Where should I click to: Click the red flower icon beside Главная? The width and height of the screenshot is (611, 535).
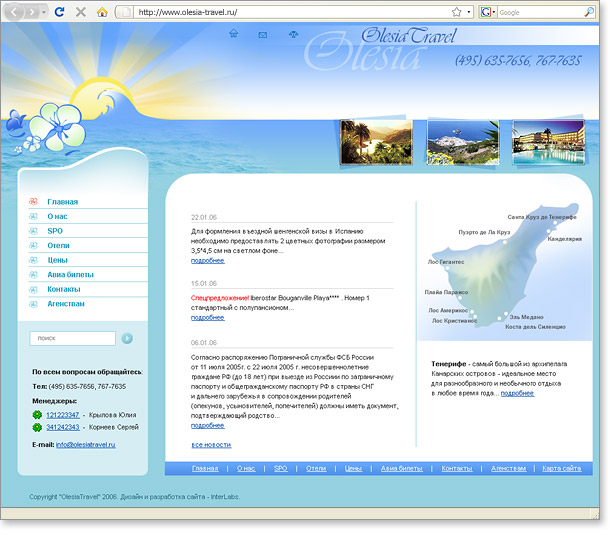[34, 201]
